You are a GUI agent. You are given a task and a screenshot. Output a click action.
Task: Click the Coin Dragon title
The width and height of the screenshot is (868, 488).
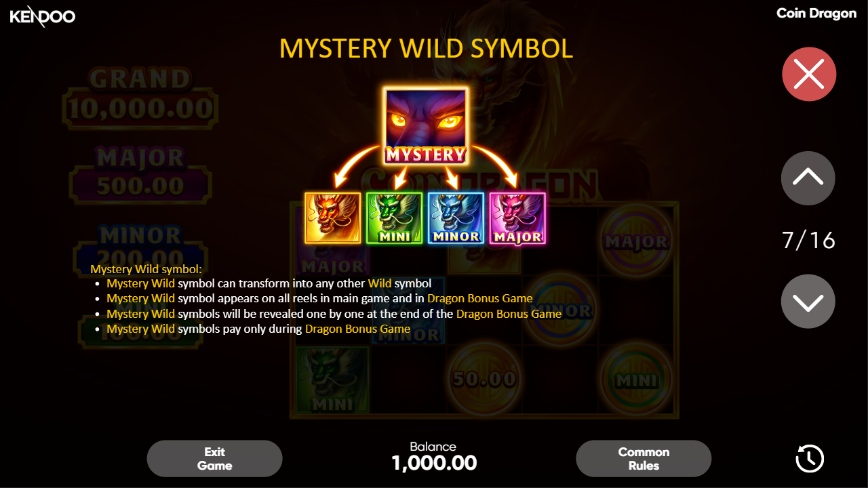[816, 14]
